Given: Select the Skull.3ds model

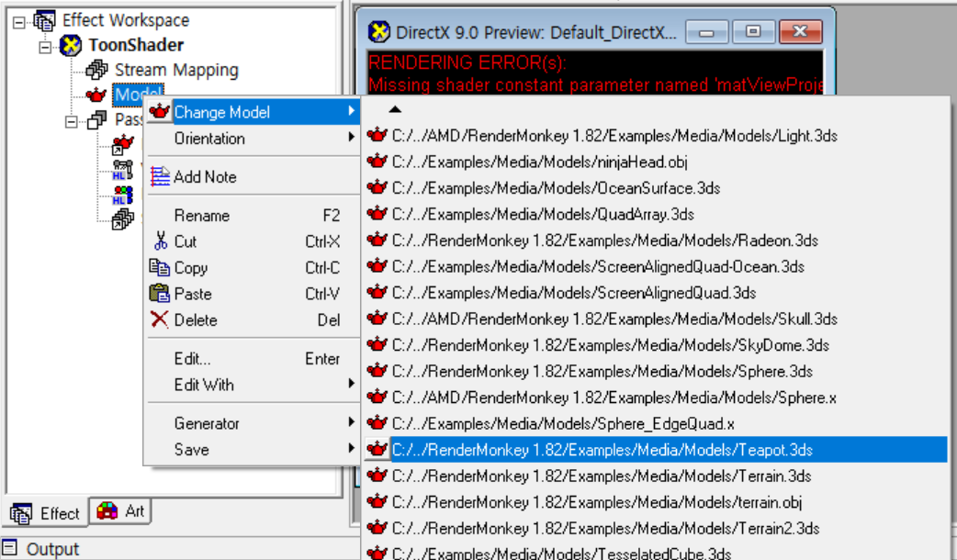Looking at the screenshot, I should click(x=654, y=319).
